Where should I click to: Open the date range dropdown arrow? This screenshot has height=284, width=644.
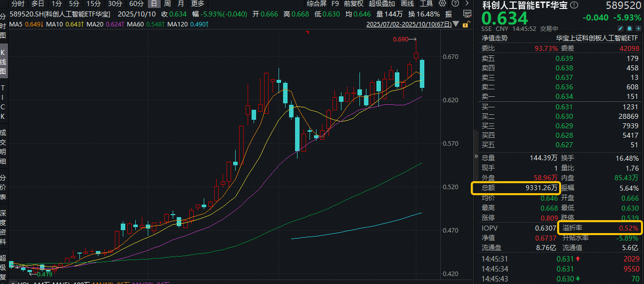tap(456, 24)
